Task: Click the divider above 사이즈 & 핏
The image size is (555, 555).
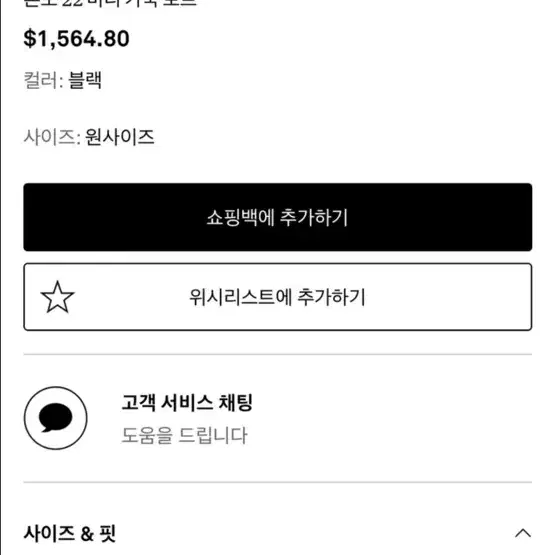Action: tap(278, 482)
